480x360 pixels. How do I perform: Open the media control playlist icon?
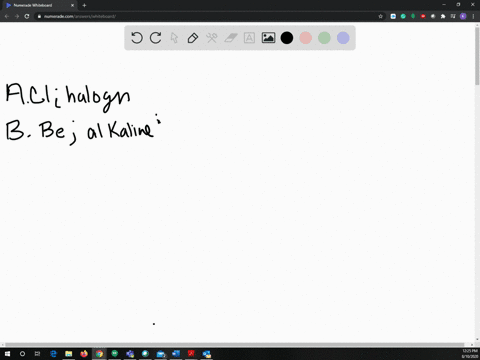[453, 16]
